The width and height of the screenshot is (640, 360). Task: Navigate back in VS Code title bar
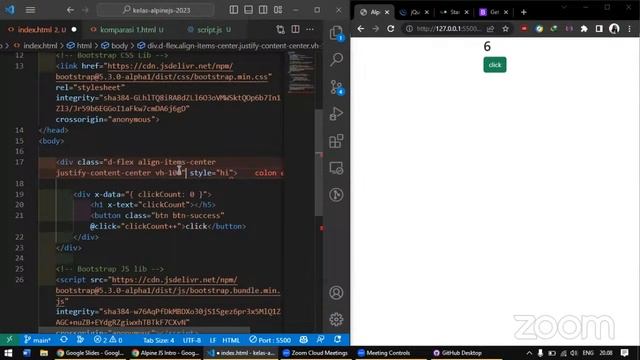pos(70,10)
